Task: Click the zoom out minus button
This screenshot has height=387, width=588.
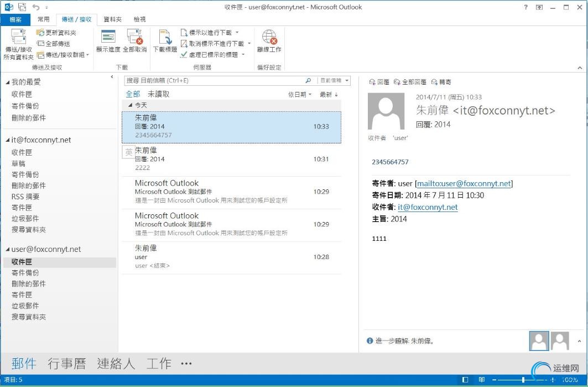Action: tap(495, 380)
